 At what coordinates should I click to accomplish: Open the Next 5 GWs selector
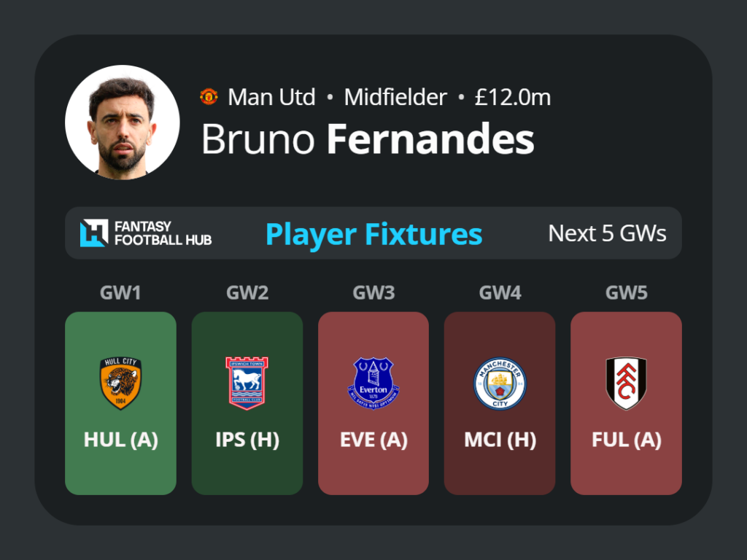(607, 233)
